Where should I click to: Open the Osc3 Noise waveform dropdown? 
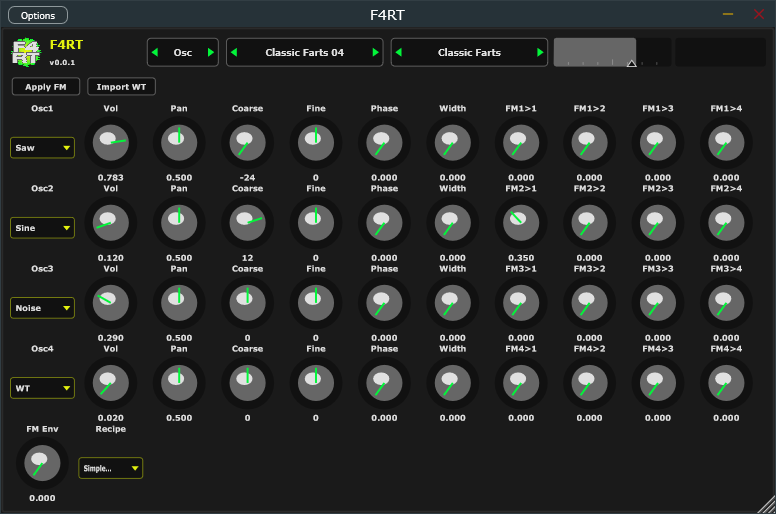[x=43, y=308]
